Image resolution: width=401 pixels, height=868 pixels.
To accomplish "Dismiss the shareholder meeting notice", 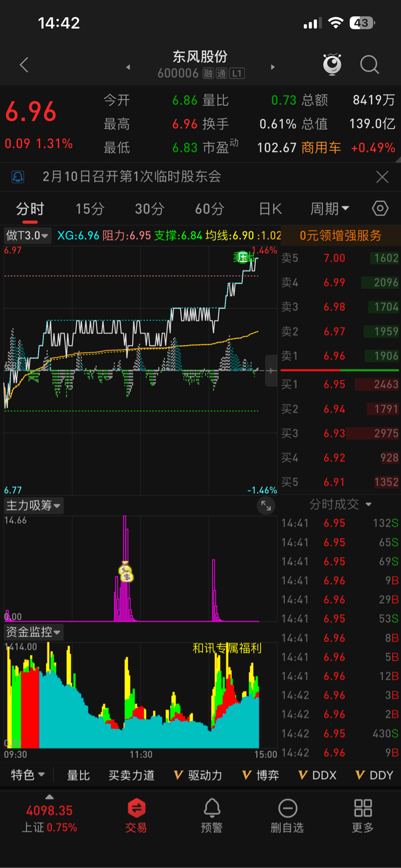I will coord(382,177).
